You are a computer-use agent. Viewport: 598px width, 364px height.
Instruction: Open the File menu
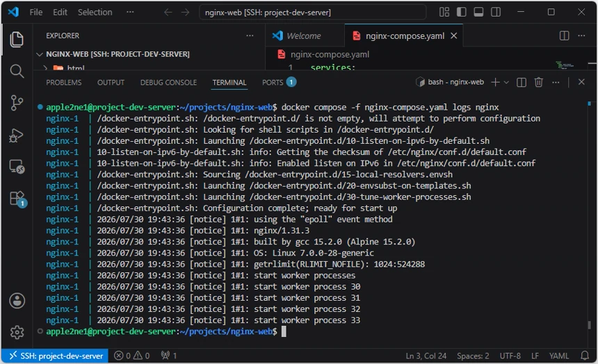[x=36, y=13]
